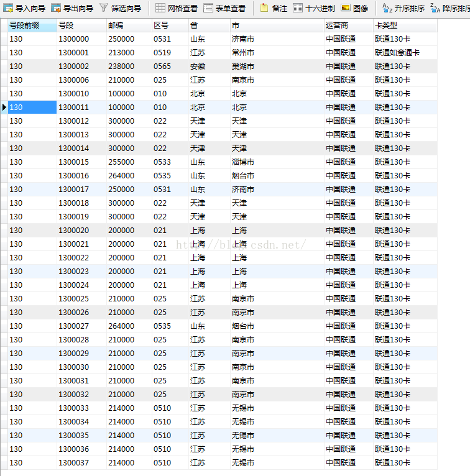The width and height of the screenshot is (470, 476).
Task: Select cell 1300020 in 号段 column
Action: point(81,230)
